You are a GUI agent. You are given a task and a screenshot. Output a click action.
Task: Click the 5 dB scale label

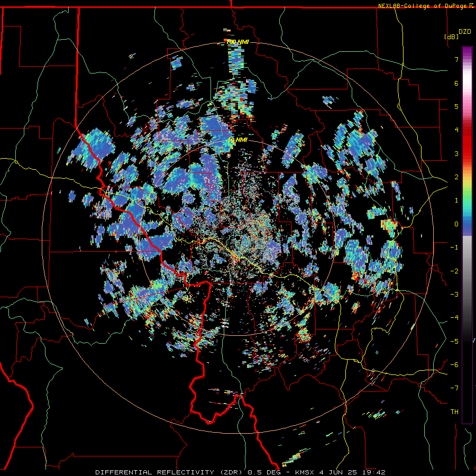[456, 106]
